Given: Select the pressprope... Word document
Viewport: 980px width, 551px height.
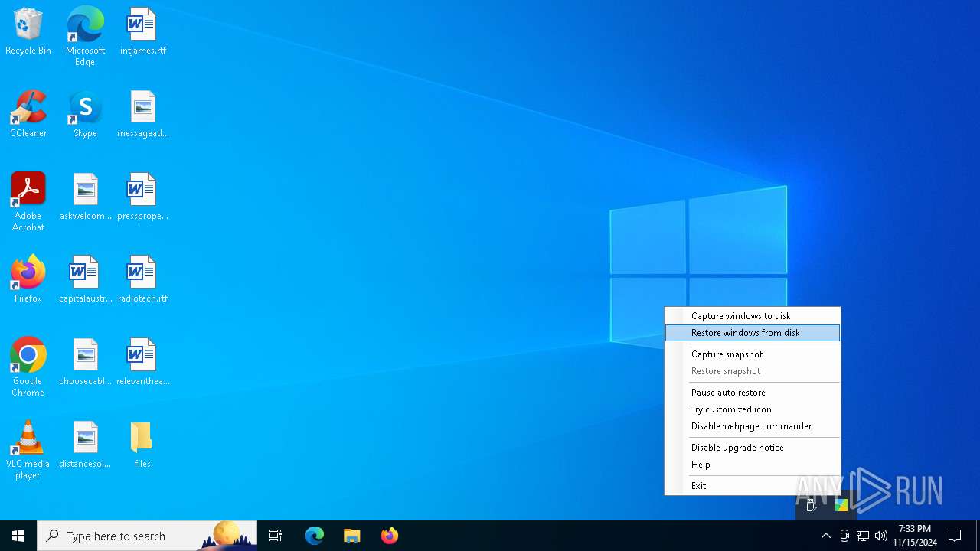Looking at the screenshot, I should 142,197.
